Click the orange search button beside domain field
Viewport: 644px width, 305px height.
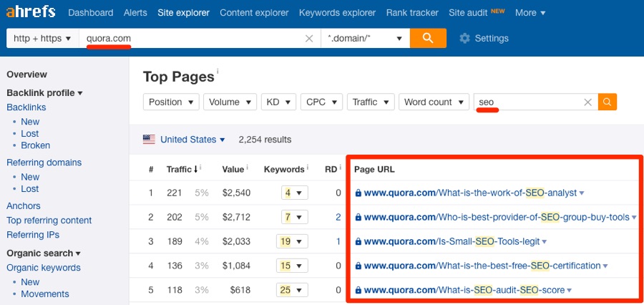click(428, 38)
